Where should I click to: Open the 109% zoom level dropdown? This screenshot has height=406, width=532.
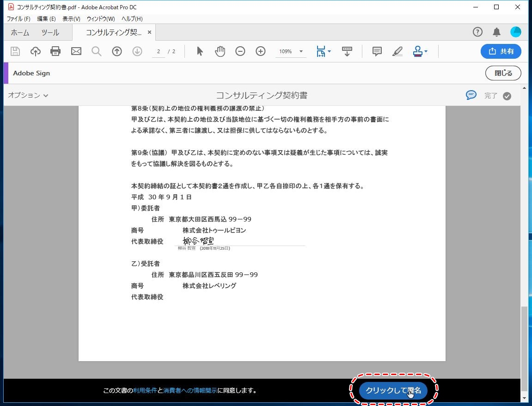click(301, 51)
